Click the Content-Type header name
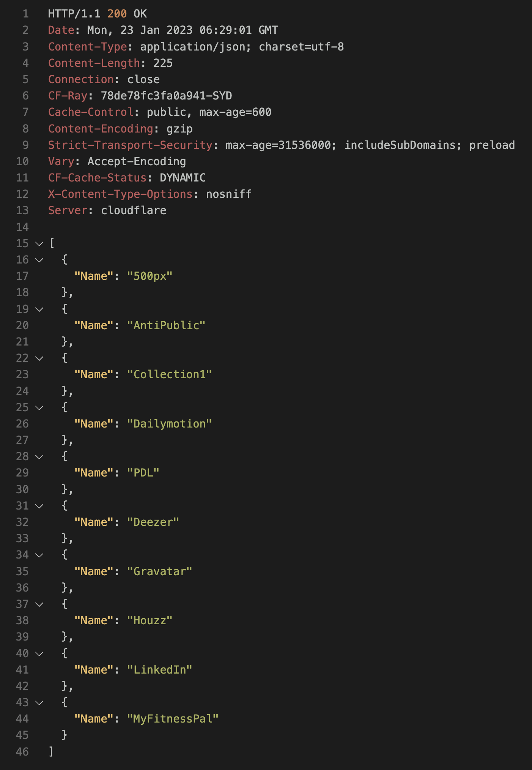The width and height of the screenshot is (532, 770). click(x=88, y=47)
